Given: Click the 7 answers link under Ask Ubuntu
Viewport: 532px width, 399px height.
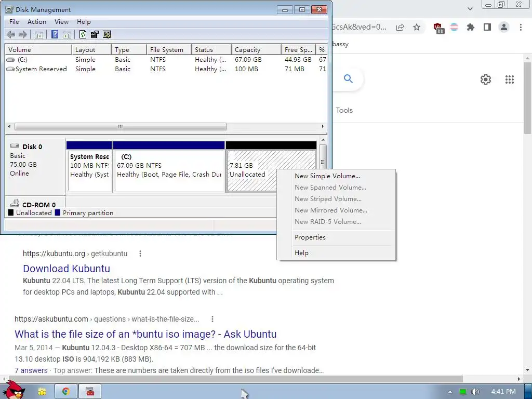Looking at the screenshot, I should (x=31, y=370).
